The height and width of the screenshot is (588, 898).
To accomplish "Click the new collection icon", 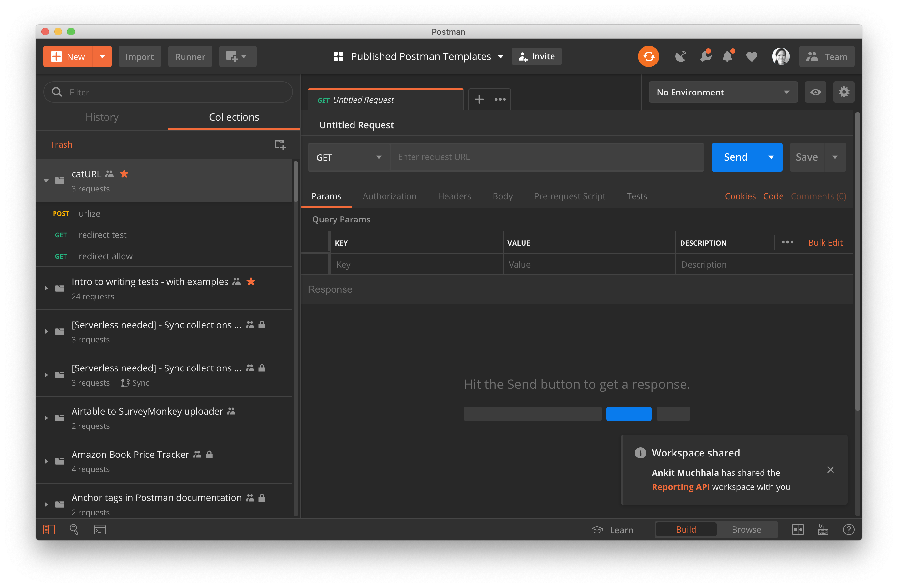I will [x=280, y=144].
